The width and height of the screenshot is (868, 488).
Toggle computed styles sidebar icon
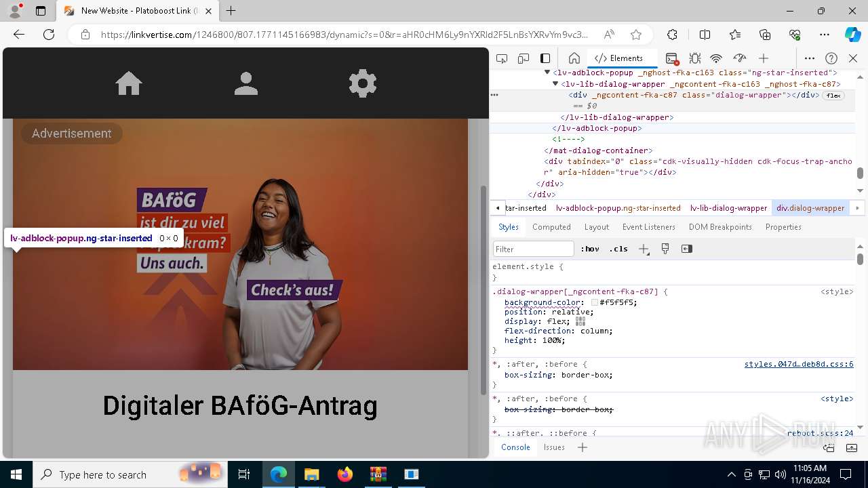point(687,249)
